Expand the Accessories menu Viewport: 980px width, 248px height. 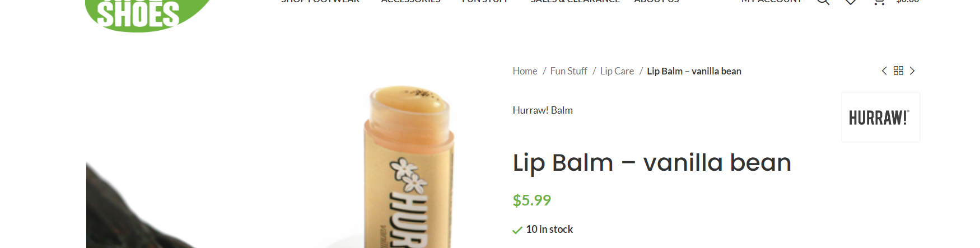(410, 1)
